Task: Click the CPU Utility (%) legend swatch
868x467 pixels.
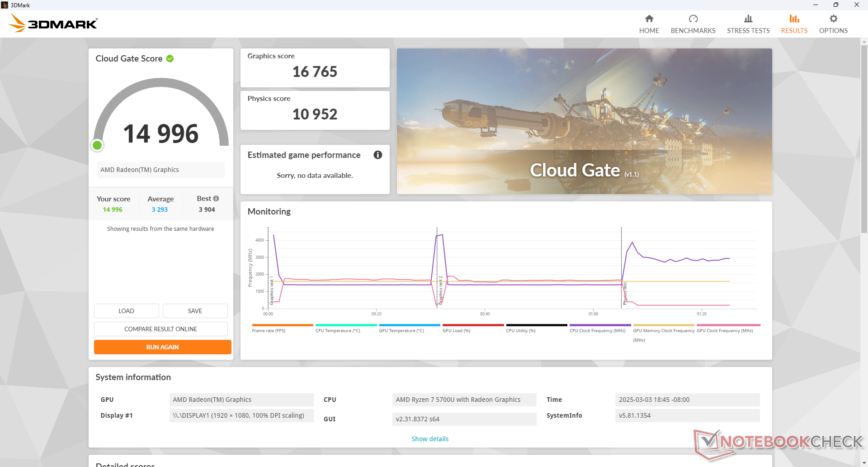Action: pos(537,325)
